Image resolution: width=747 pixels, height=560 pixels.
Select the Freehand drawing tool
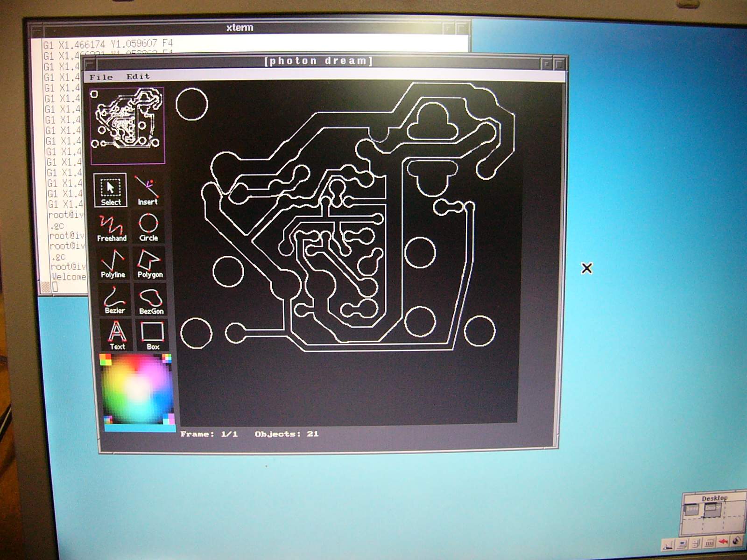pos(112,227)
